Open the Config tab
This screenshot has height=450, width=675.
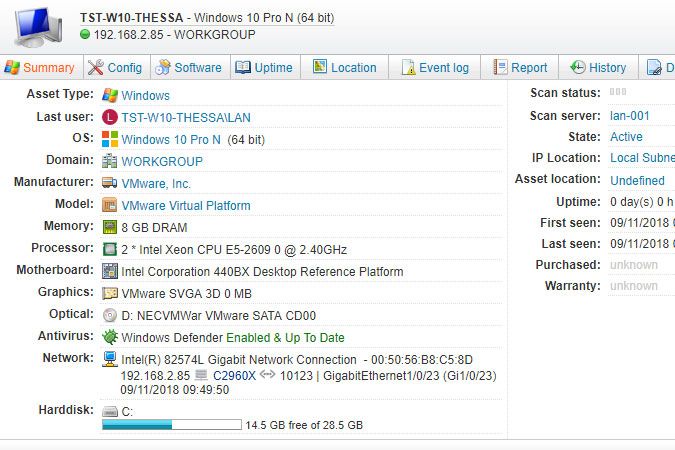pyautogui.click(x=115, y=67)
